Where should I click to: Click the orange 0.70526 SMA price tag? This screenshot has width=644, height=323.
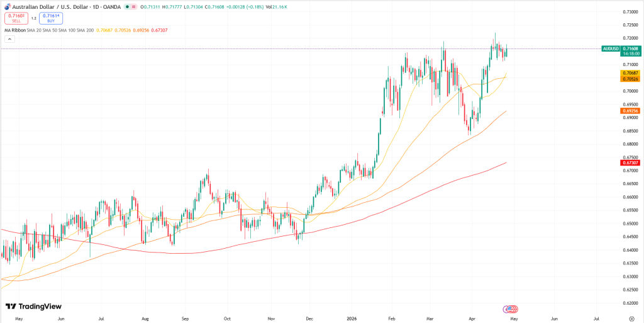click(630, 79)
